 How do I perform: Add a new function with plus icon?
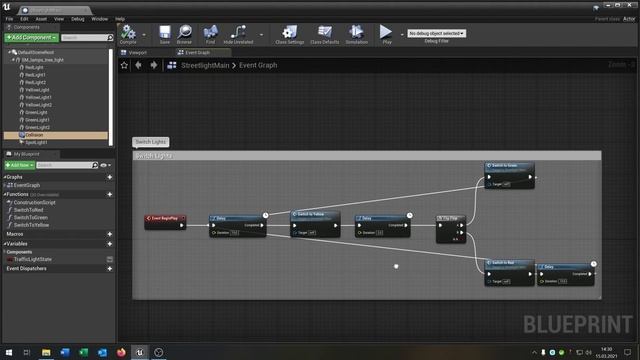(109, 194)
